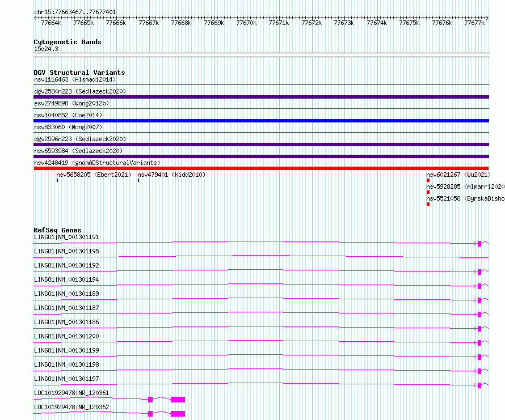Select transcript LINGO1|NM_001301192
The height and width of the screenshot is (420, 505).
[x=66, y=265]
